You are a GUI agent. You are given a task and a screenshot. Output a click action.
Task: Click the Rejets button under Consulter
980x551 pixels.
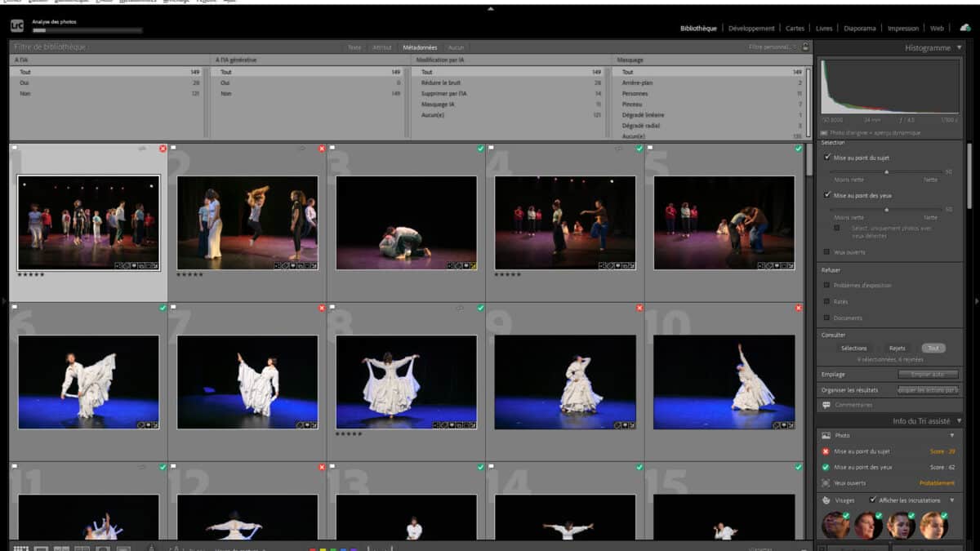[897, 349]
